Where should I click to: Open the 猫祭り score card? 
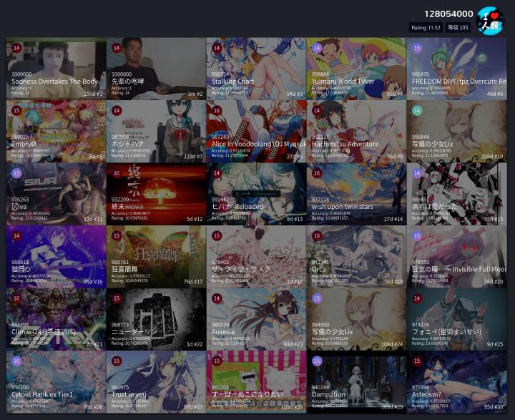tap(57, 257)
